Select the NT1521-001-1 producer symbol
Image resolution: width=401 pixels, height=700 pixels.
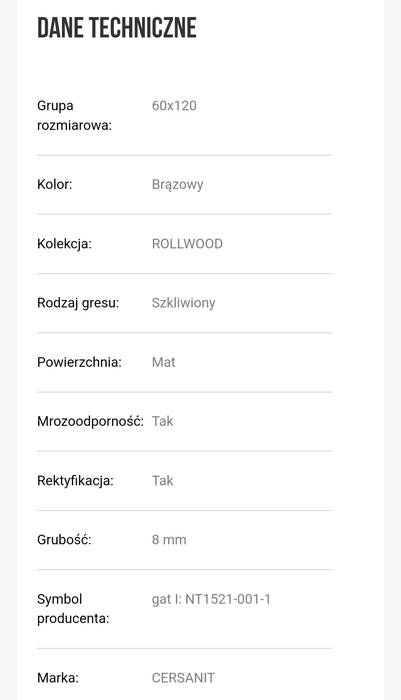click(228, 599)
